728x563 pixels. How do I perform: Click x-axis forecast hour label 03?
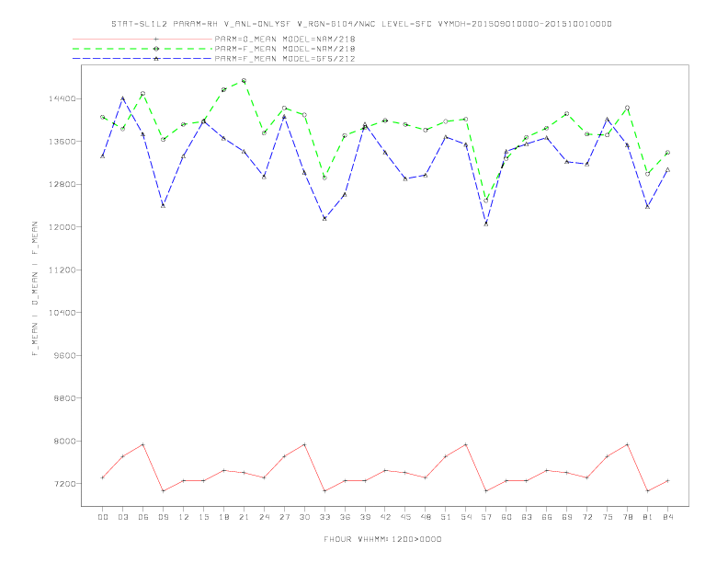coord(123,517)
